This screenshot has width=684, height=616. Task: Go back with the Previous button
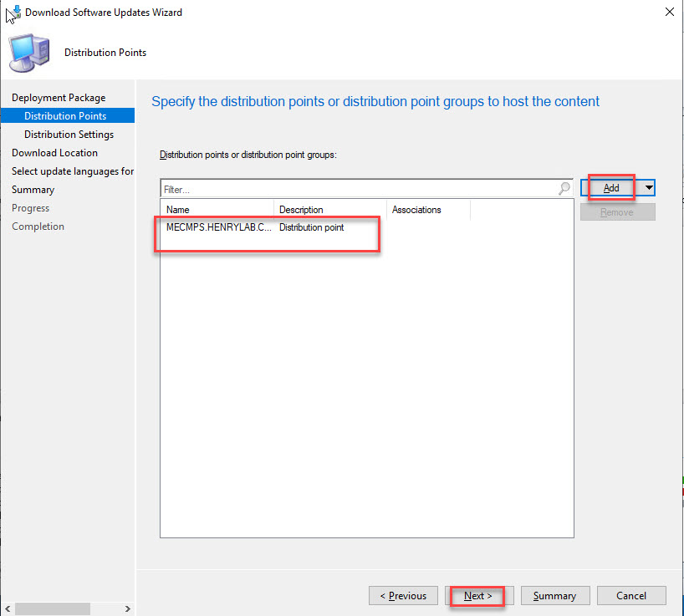[403, 596]
